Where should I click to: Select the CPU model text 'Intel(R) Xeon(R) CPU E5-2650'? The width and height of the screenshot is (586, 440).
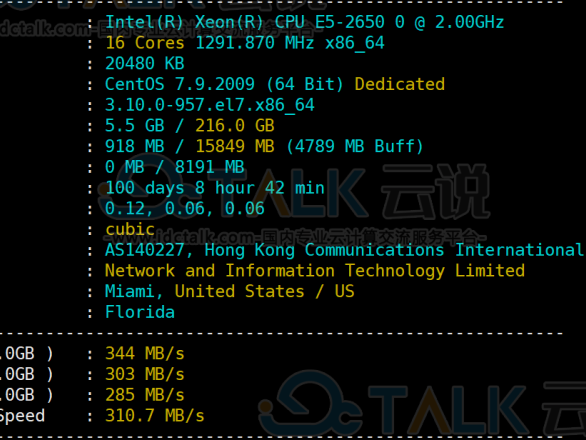coord(245,22)
